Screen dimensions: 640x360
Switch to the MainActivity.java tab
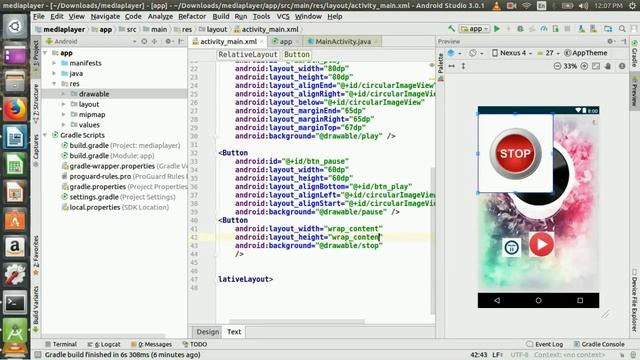click(343, 42)
